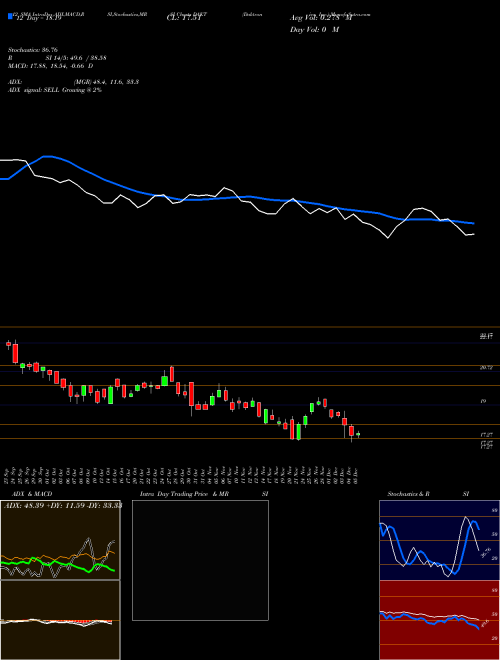Click the 12 Day value label at top left
Screen dimensions: 500x660
pos(37,18)
